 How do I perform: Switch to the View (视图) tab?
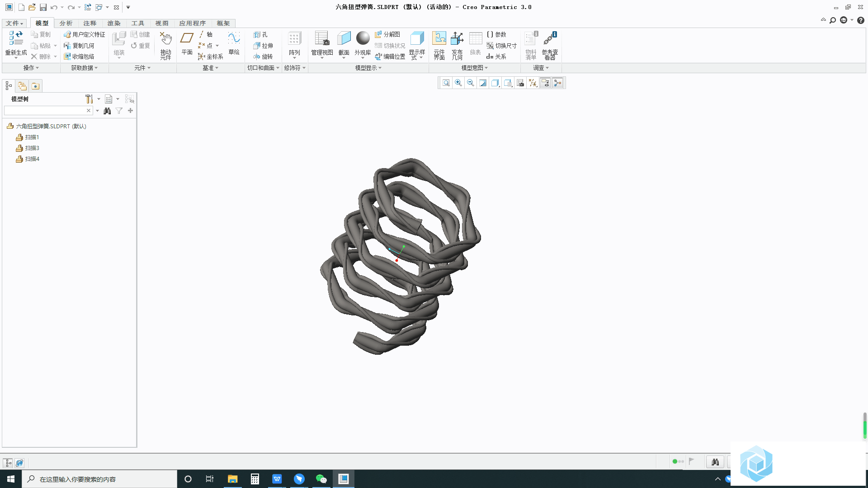tap(161, 23)
